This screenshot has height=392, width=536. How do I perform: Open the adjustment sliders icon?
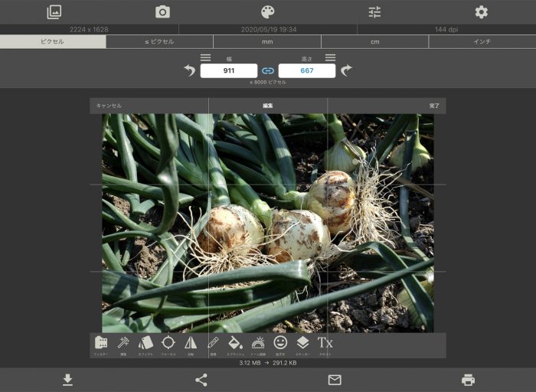[374, 12]
